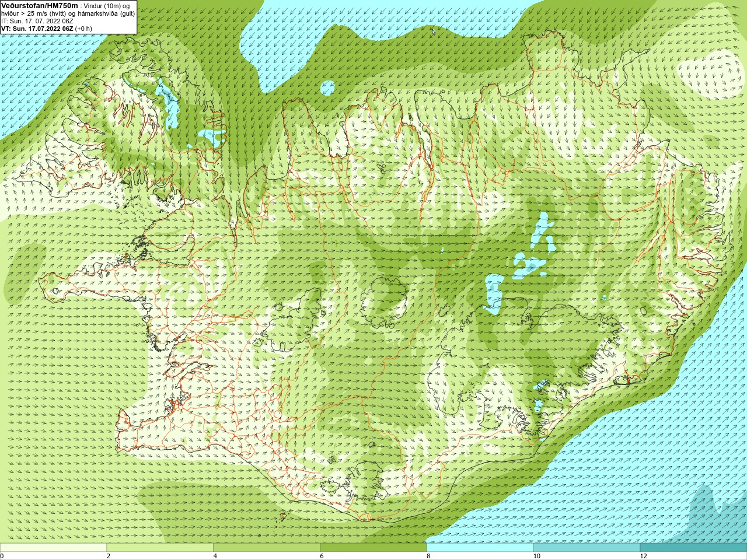The image size is (747, 560).
Task: Click the 4–6 m/s medium green scale segment
Action: click(267, 548)
